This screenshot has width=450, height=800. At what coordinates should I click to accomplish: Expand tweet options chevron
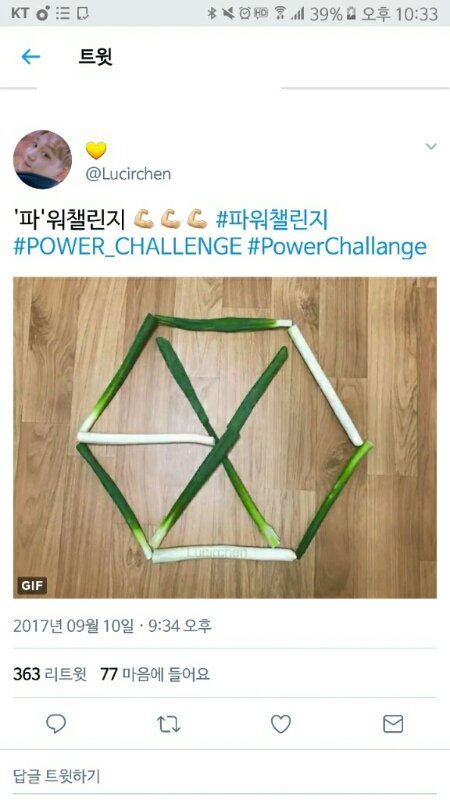tap(431, 147)
